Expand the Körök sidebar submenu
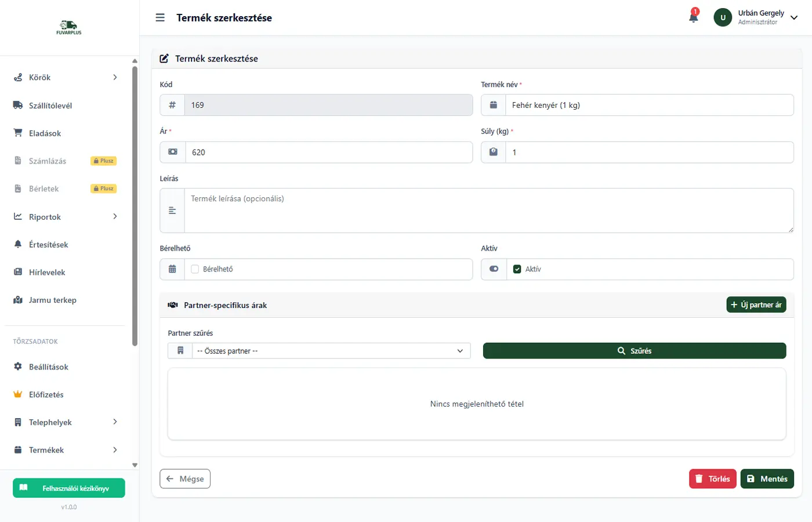Viewport: 812px width, 522px height. (x=115, y=77)
